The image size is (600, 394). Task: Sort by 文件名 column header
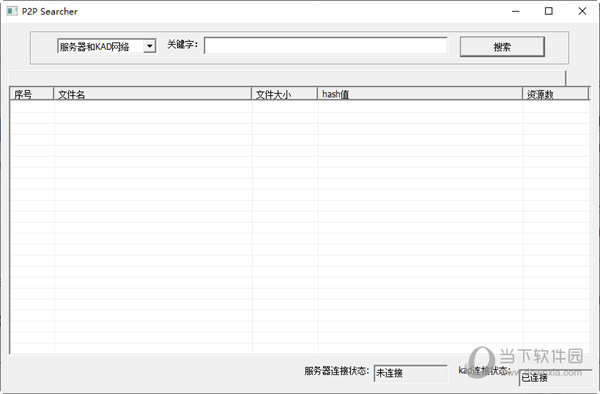[152, 94]
